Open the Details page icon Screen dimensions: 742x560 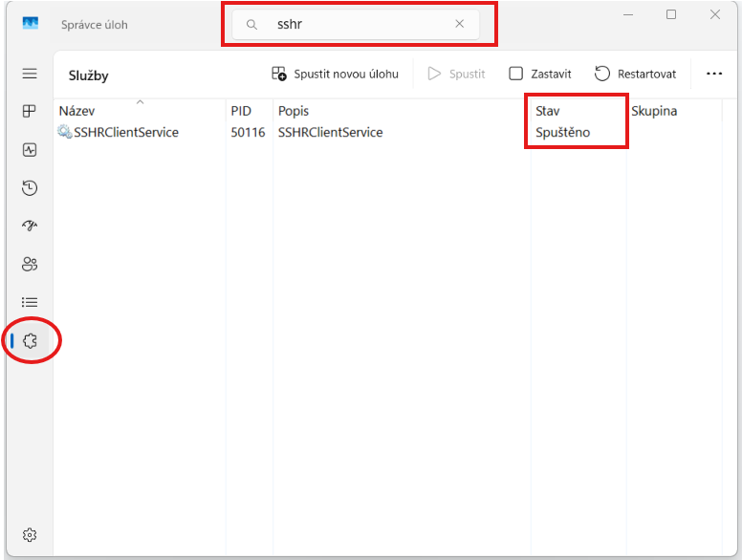[30, 303]
